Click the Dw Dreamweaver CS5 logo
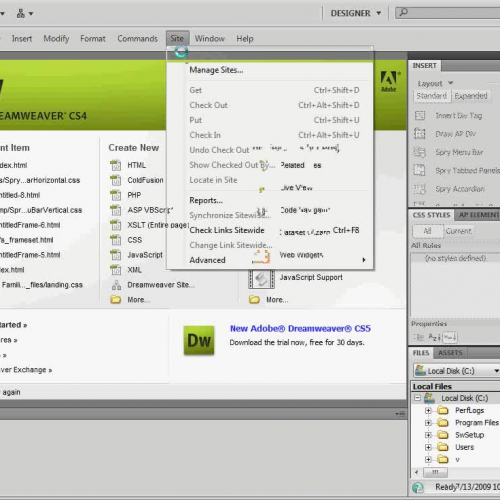The height and width of the screenshot is (500, 500). (x=199, y=340)
